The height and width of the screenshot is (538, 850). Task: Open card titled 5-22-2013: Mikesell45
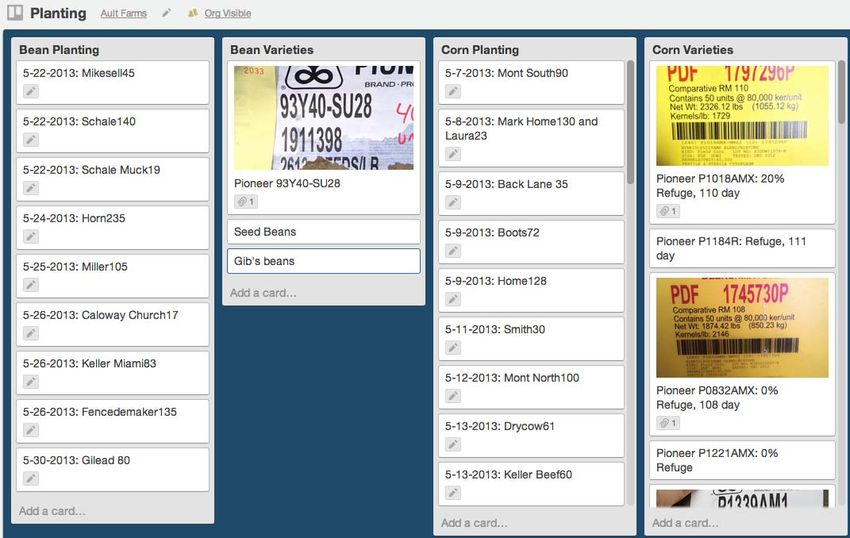113,82
